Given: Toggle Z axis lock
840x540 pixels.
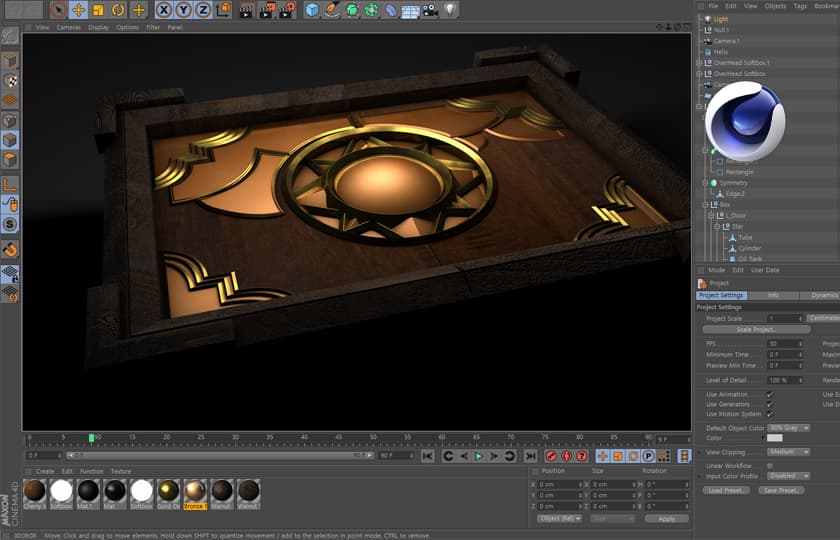Looking at the screenshot, I should (202, 10).
